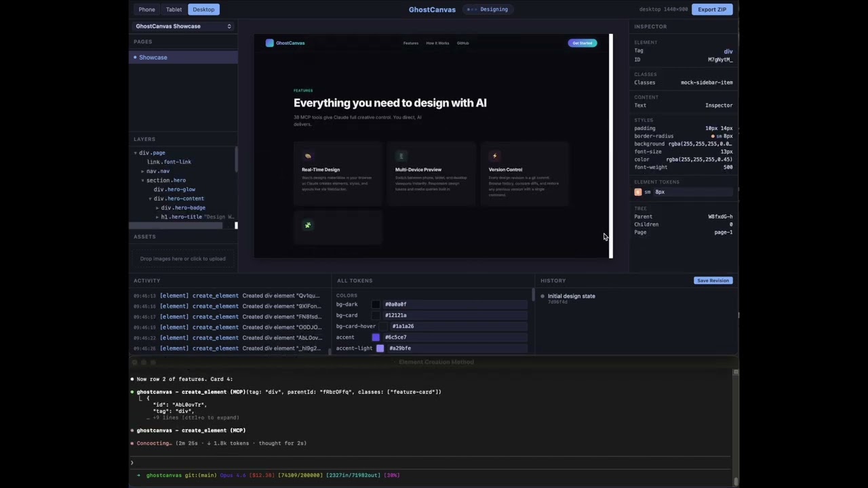This screenshot has height=488, width=868.
Task: Click the Designing status badge
Action: pos(489,9)
